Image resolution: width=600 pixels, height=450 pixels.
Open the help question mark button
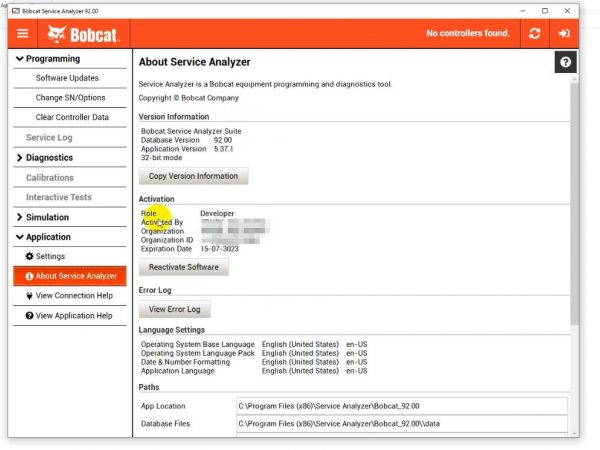[565, 62]
